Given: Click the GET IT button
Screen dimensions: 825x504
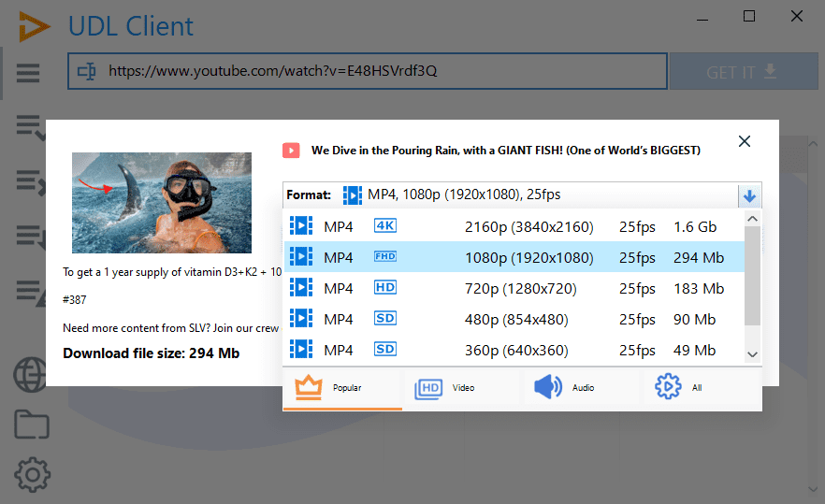Looking at the screenshot, I should pyautogui.click(x=744, y=71).
